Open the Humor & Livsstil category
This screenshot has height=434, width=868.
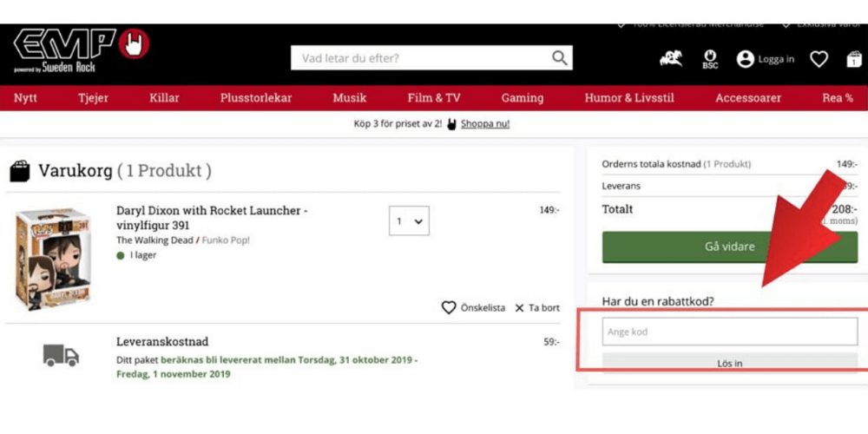(629, 98)
